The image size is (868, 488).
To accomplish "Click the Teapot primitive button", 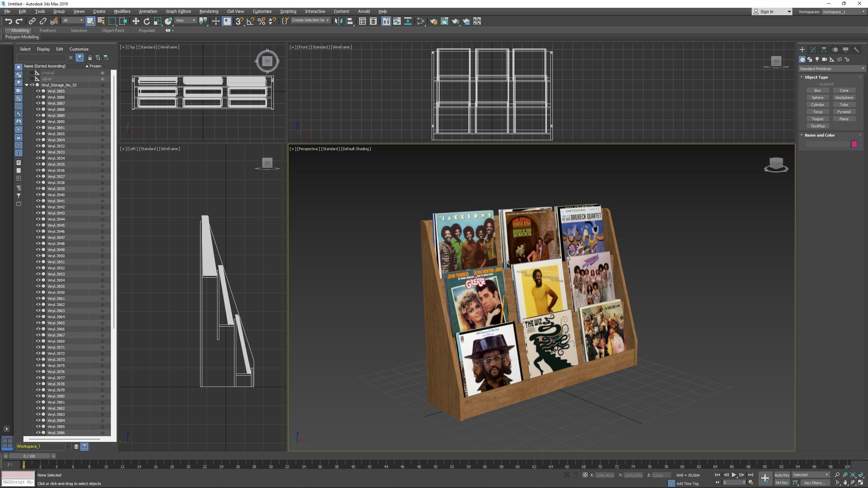I will point(817,119).
